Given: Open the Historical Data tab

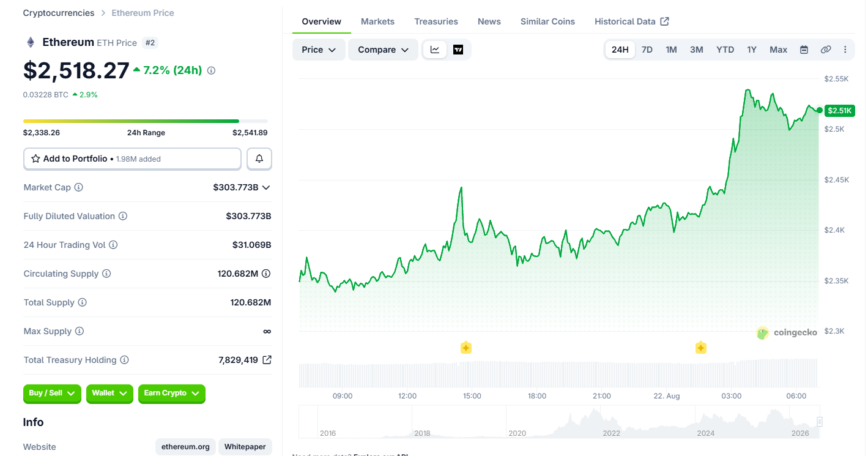Looking at the screenshot, I should click(x=632, y=21).
